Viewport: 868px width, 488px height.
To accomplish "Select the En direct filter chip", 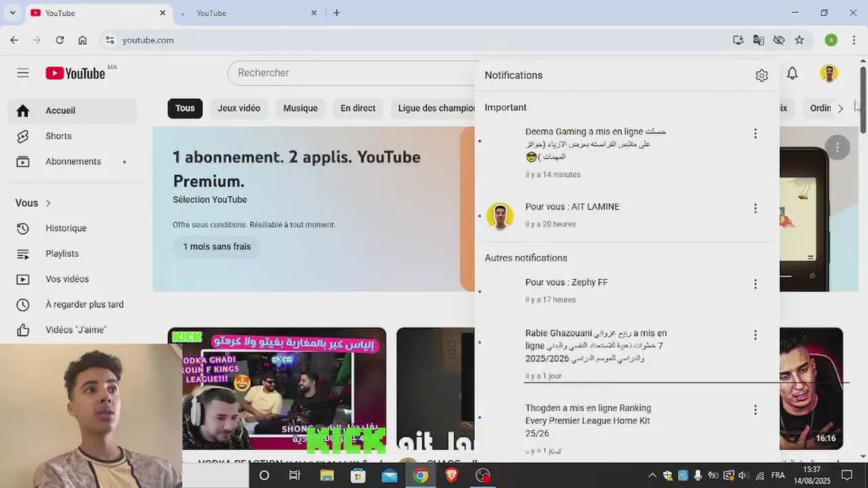I will tap(358, 108).
